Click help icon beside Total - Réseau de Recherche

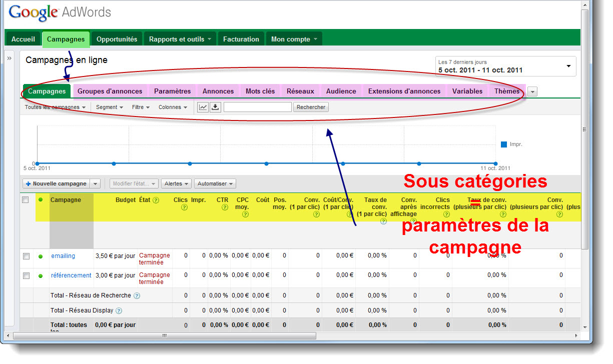137,295
